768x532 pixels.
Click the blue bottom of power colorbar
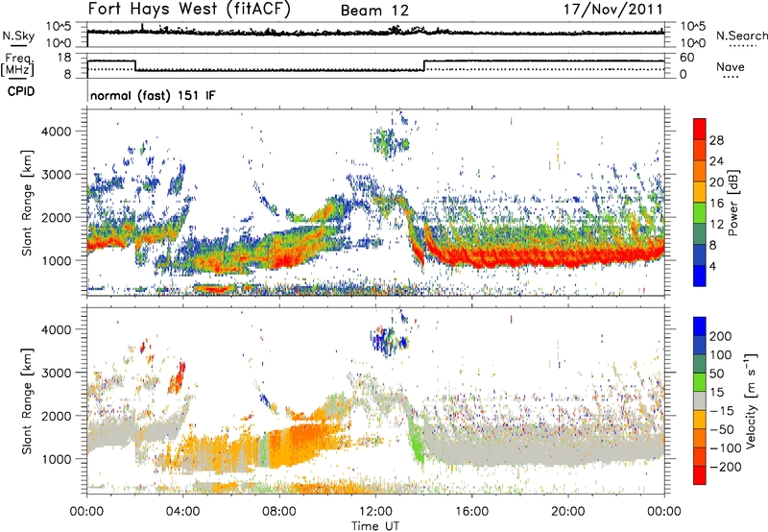700,276
